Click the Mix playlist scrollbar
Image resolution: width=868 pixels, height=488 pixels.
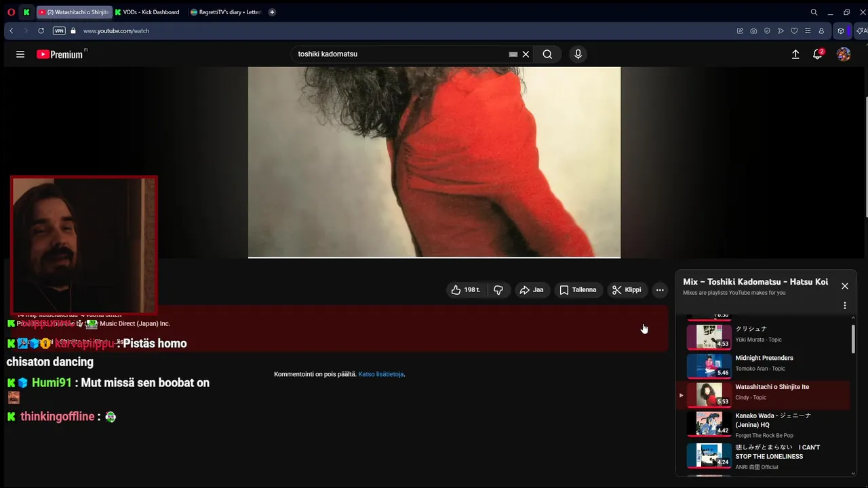click(x=853, y=339)
